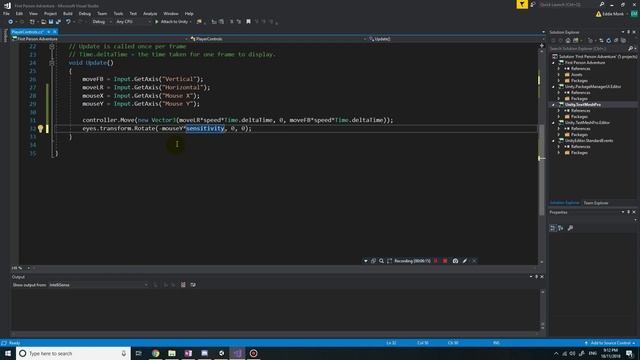Collapse the Unity.TextMeshPro project node
Image resolution: width=640 pixels, height=360 pixels.
pyautogui.click(x=554, y=105)
